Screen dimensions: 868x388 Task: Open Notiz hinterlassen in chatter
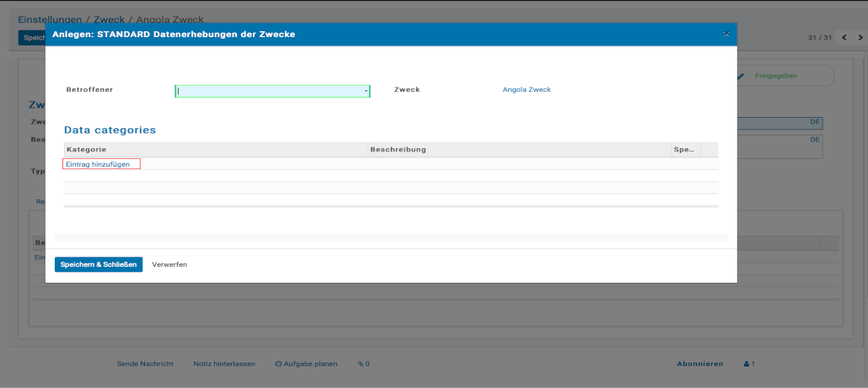(224, 364)
